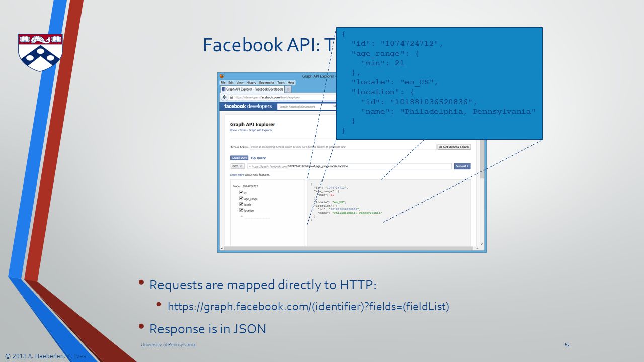Uncheck the age_range field checkbox

click(241, 198)
